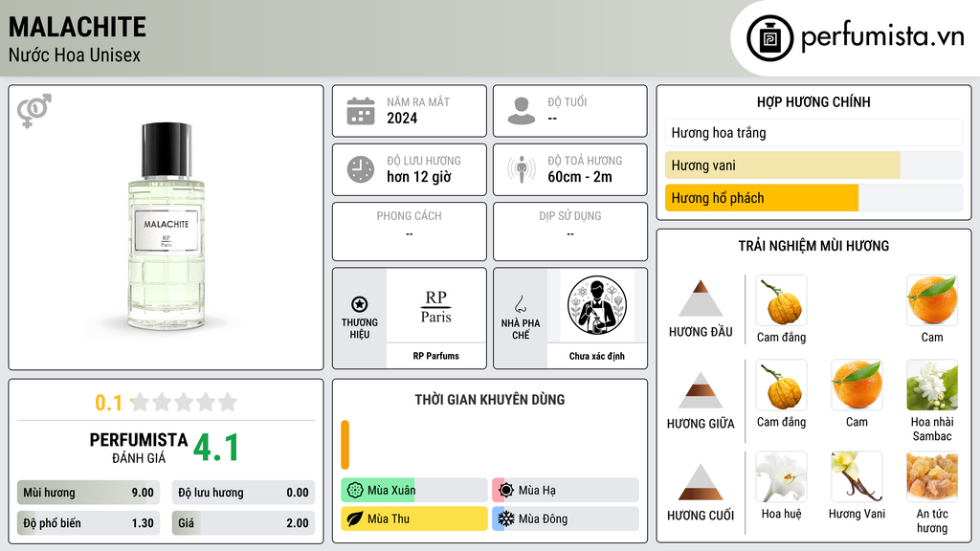980x551 pixels.
Task: Click the sun icon in Mùa Hạ
Action: click(506, 491)
